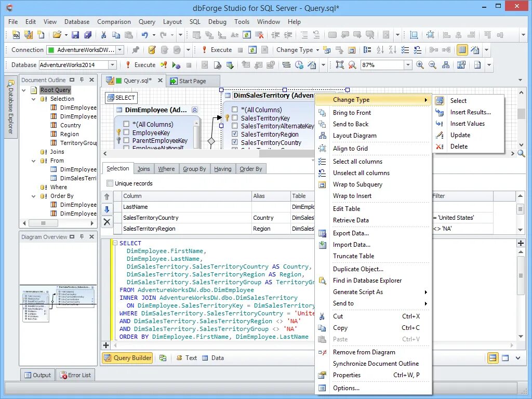
Task: Click the Fit diagram to window icon
Action: [340, 65]
